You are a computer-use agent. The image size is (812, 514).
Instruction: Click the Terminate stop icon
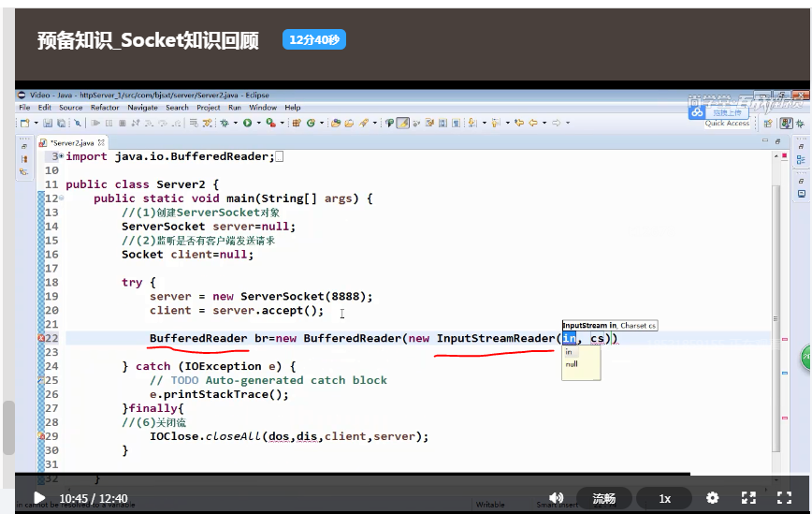tap(123, 123)
